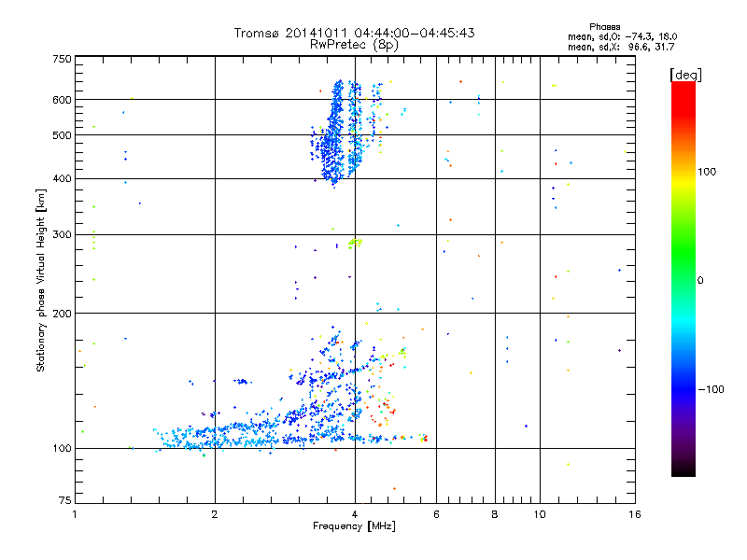This screenshot has width=747, height=560.
Task: Click y-axis tick label "200"
Action: point(63,314)
